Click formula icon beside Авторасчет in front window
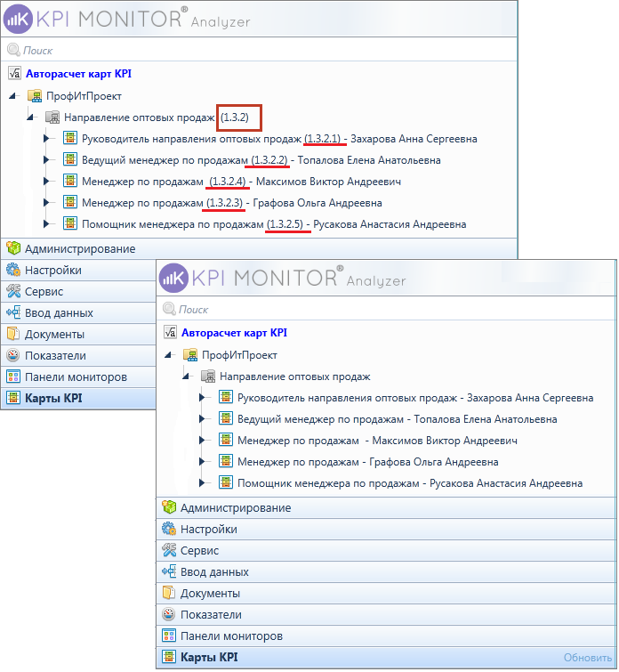The image size is (619, 672). pos(170,332)
